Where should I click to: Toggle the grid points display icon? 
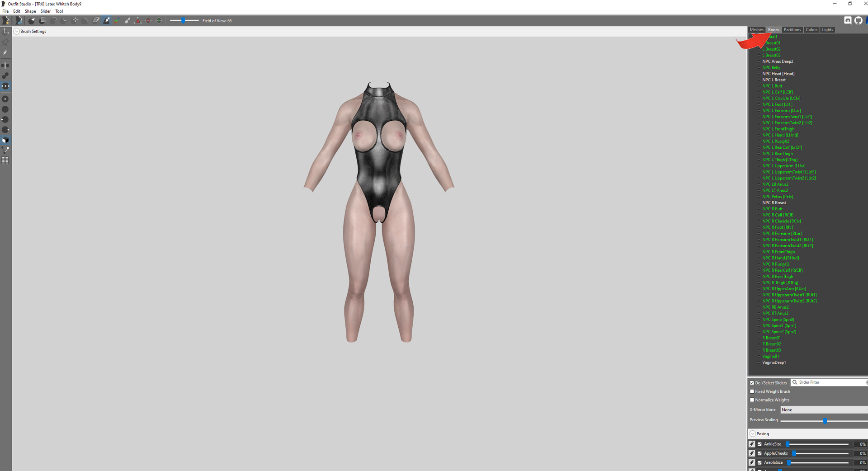(5, 160)
